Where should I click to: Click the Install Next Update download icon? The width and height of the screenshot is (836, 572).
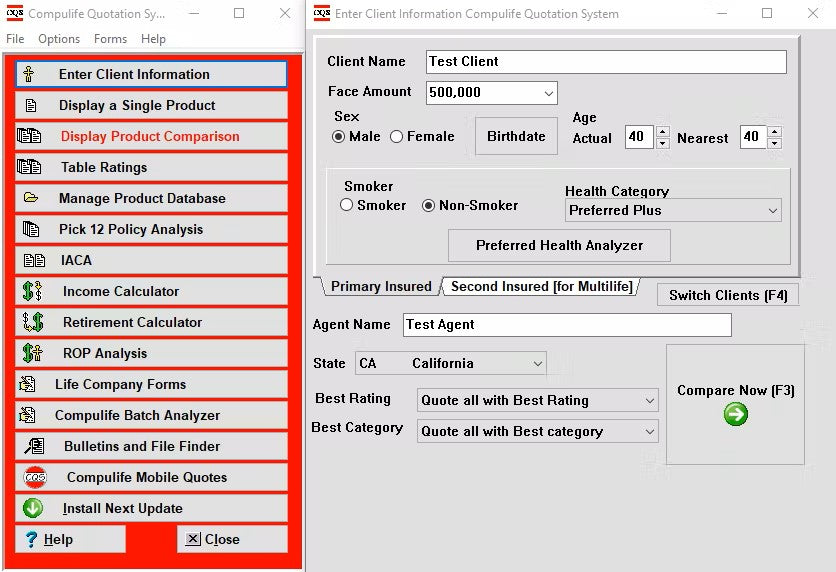[x=33, y=508]
